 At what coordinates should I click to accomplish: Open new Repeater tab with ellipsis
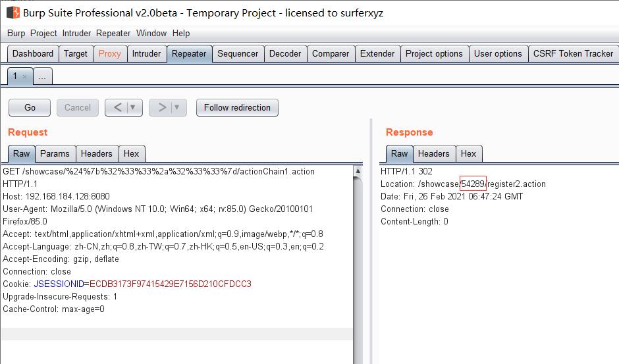click(x=42, y=76)
